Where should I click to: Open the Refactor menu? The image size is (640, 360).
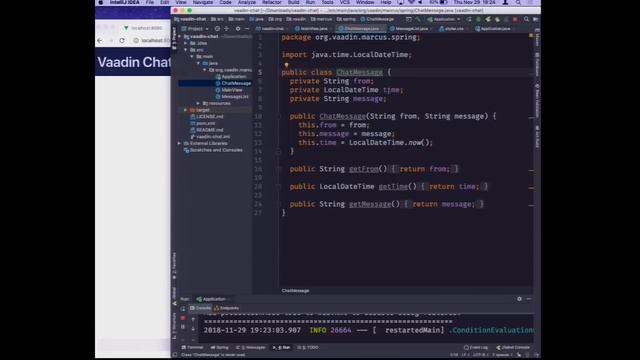pos(272,2)
